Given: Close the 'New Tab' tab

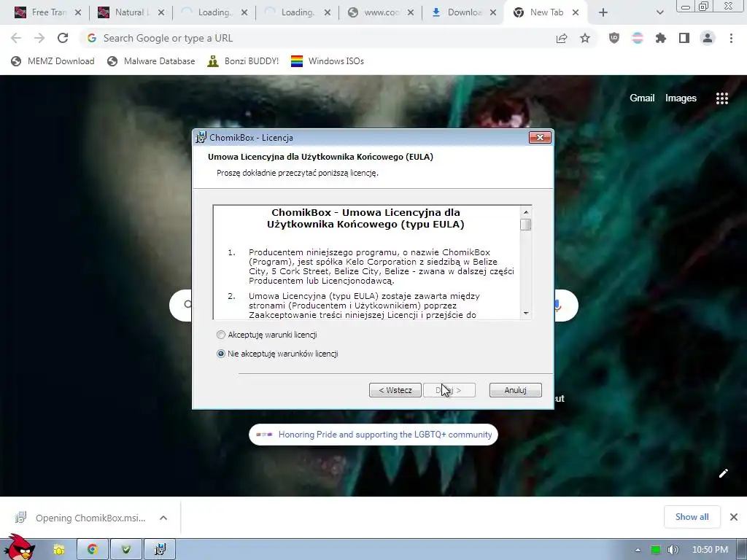Looking at the screenshot, I should (x=576, y=12).
